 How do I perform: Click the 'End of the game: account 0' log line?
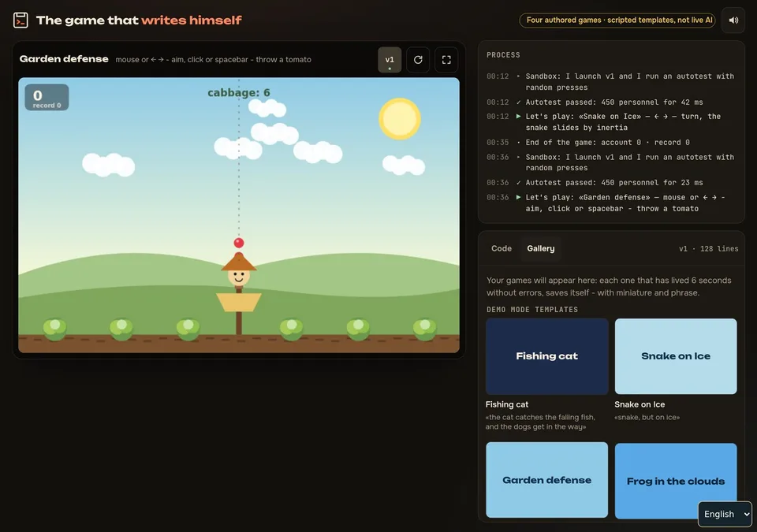[607, 143]
